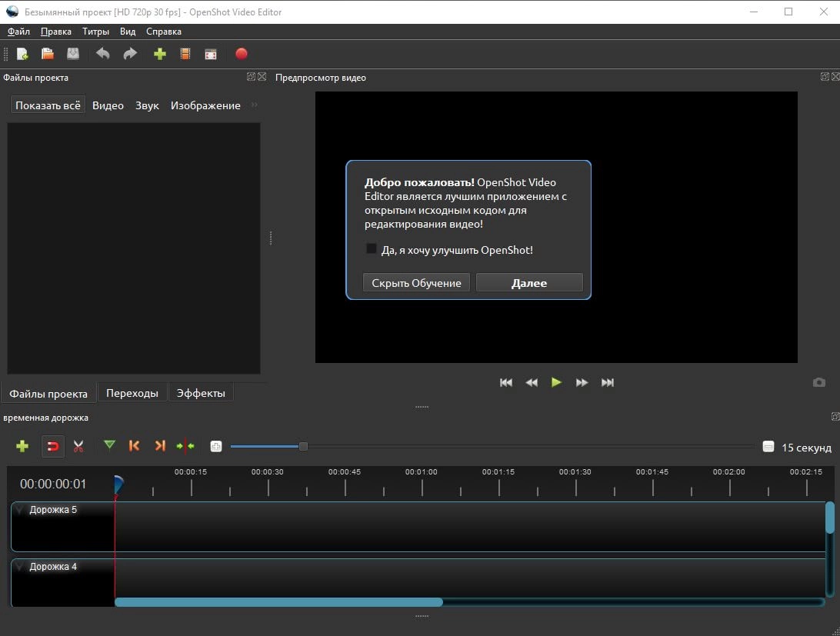Open the Справка menu
840x636 pixels.
[x=164, y=32]
